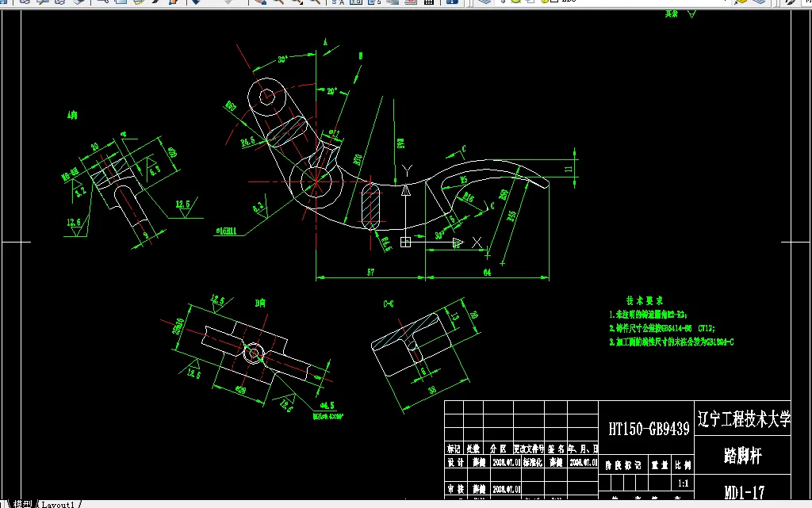Click the 技术要求 heading text
This screenshot has width=812, height=508.
[x=644, y=300]
